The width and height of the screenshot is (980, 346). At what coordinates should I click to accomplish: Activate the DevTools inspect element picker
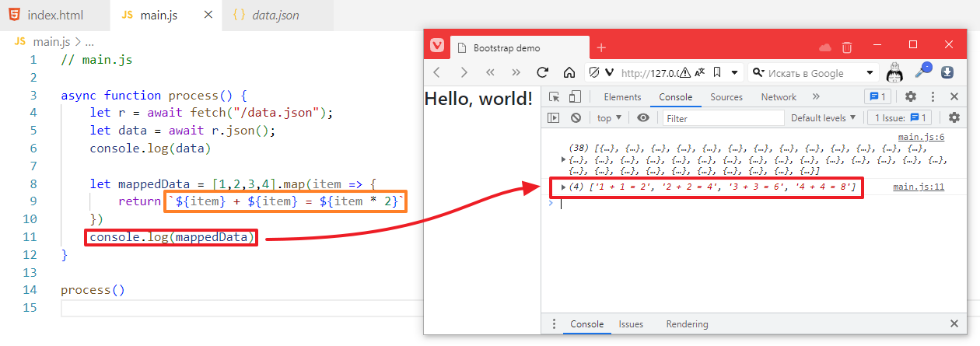tap(554, 97)
